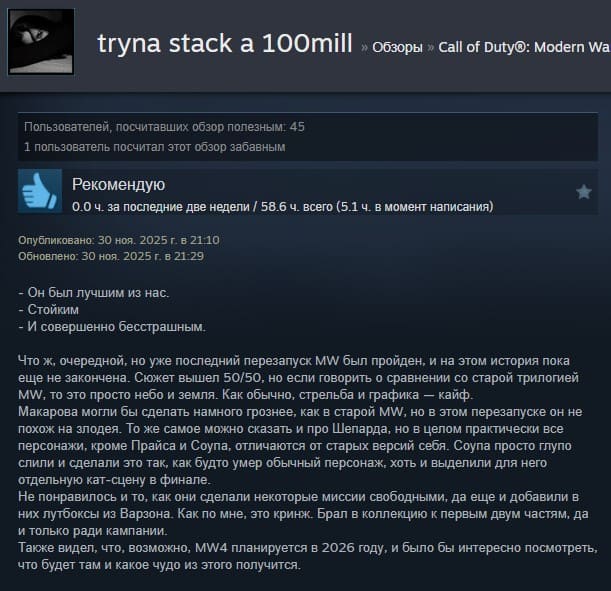The image size is (611, 591).
Task: Click the line "Он был лучшим из нас."
Action: tap(94, 293)
